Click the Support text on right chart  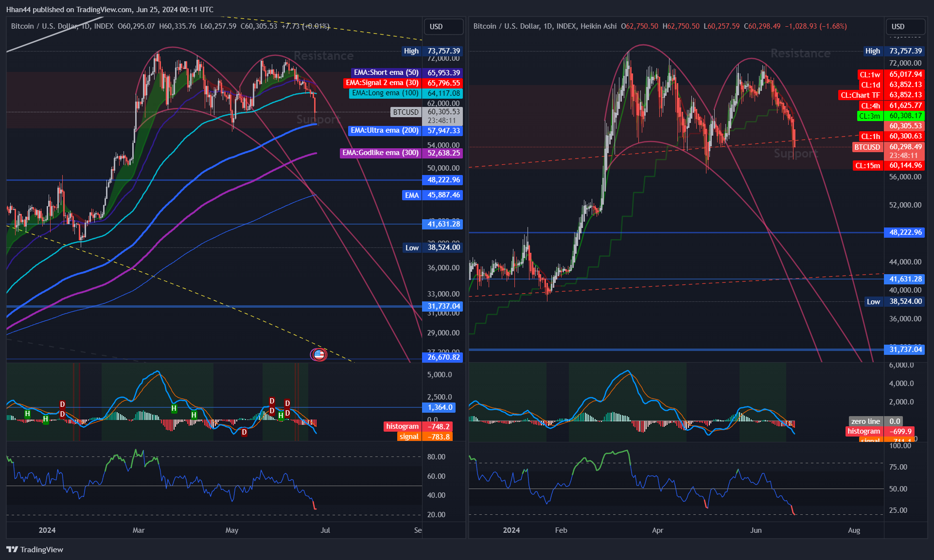pos(796,154)
